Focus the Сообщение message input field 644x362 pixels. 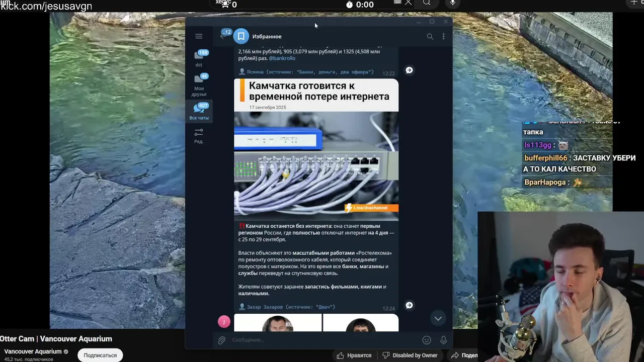click(325, 340)
